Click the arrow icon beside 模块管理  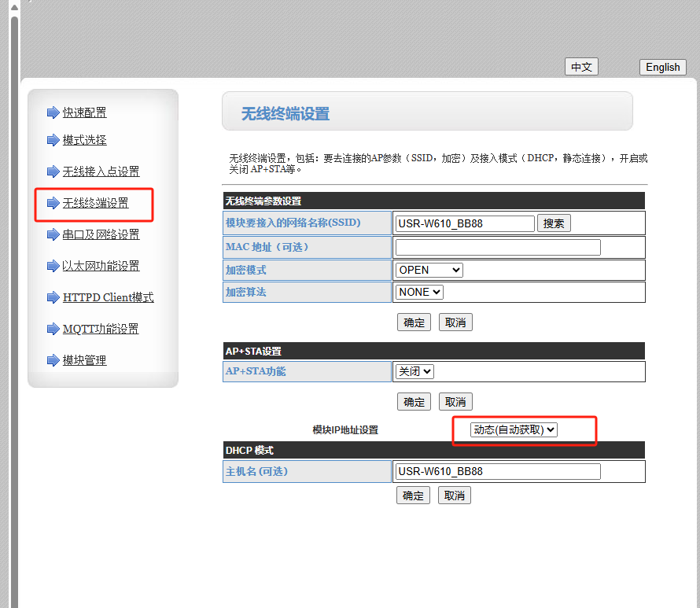[53, 360]
